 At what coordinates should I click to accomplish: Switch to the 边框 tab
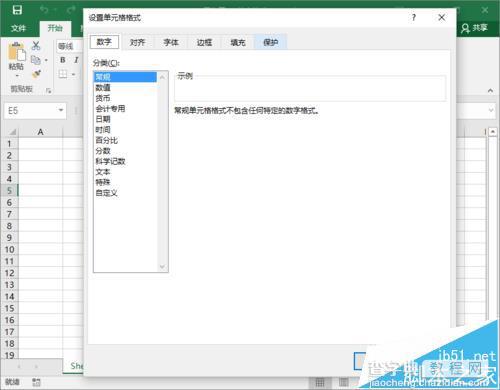[204, 43]
